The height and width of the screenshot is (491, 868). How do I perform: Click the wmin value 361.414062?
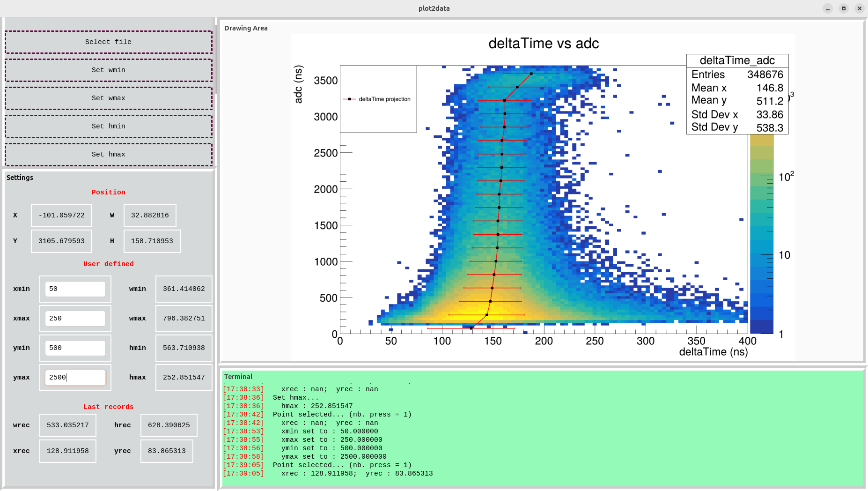pyautogui.click(x=184, y=289)
